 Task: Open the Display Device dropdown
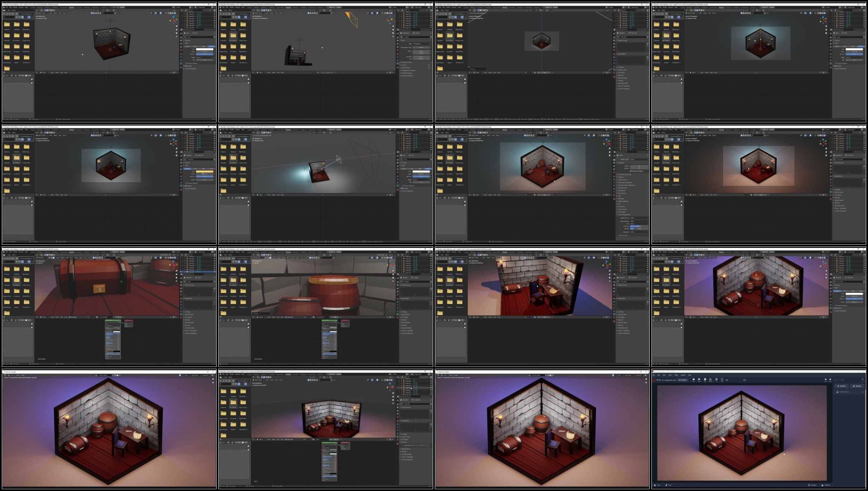click(639, 218)
